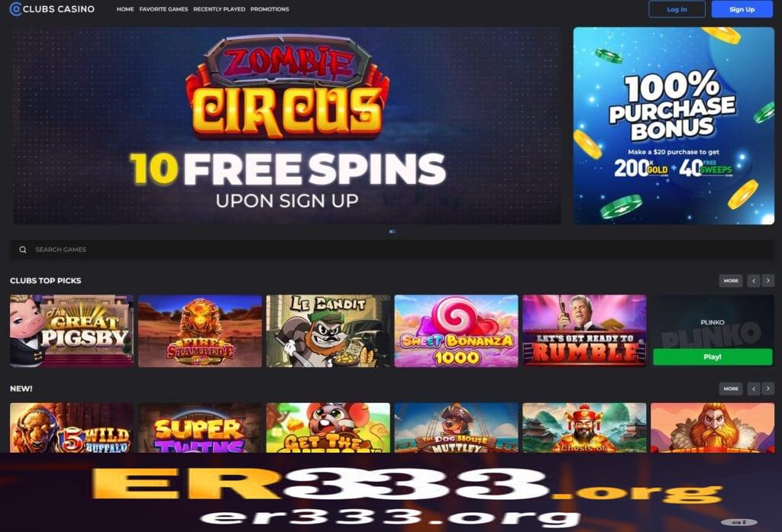Click the Clubs Casino logo
The image size is (782, 532).
pyautogui.click(x=52, y=9)
